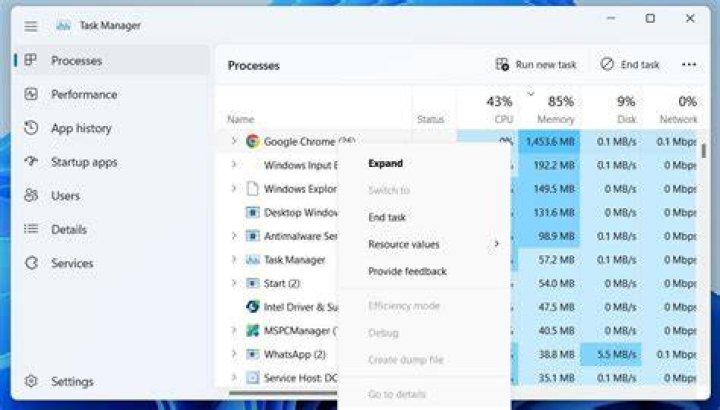Click the Google Chrome icon in process list

click(x=253, y=141)
